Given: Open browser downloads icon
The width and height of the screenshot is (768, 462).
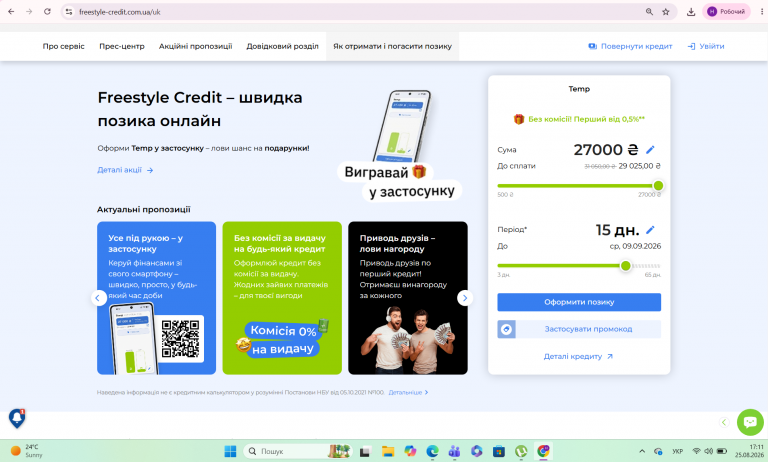Looking at the screenshot, I should [691, 12].
